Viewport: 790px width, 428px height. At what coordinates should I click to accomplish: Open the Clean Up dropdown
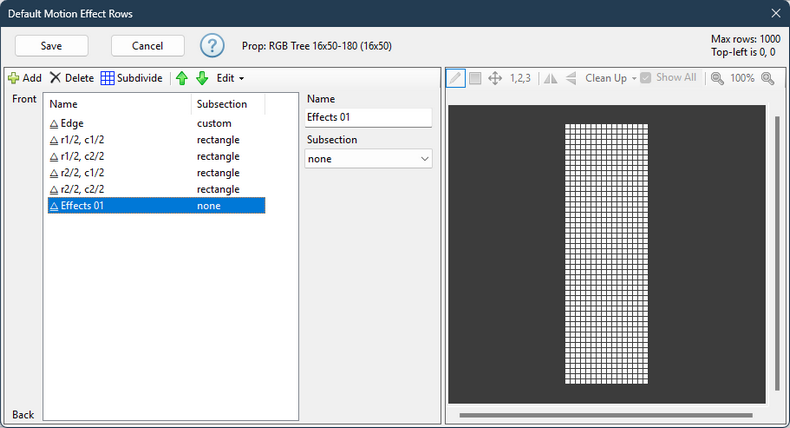[x=610, y=78]
